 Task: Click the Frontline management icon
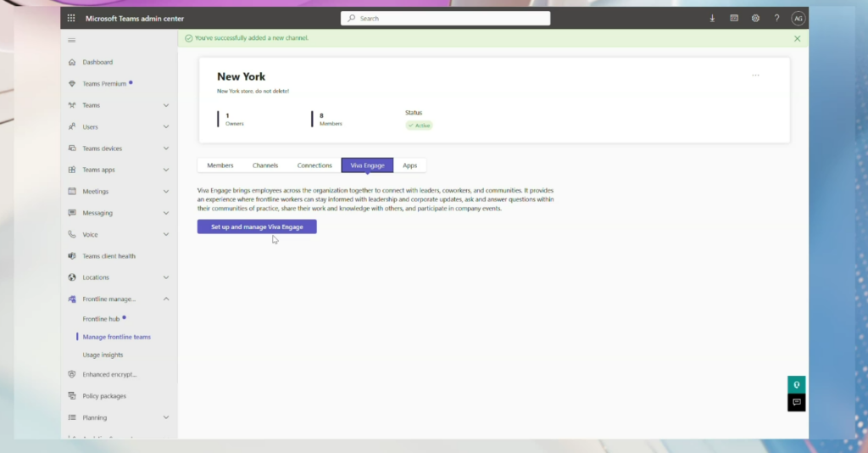[72, 299]
